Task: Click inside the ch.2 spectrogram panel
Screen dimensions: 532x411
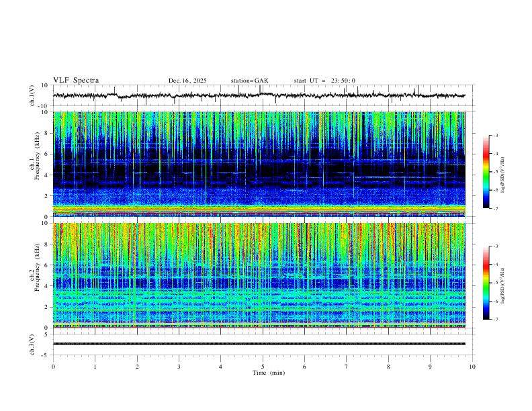Action: point(259,275)
